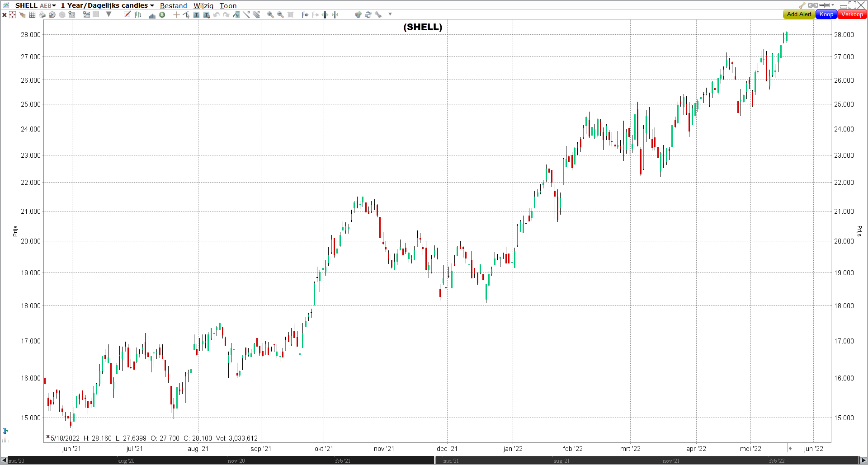Open the grid table view icon

(x=32, y=14)
